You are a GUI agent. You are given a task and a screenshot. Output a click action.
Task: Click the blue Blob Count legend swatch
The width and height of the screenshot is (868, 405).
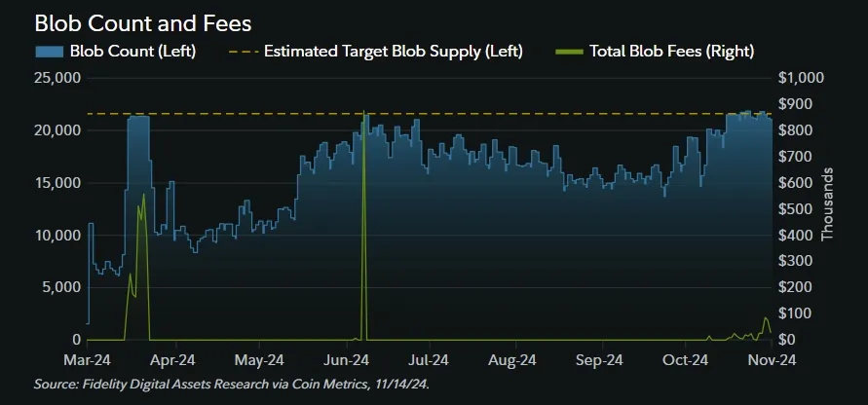(50, 51)
